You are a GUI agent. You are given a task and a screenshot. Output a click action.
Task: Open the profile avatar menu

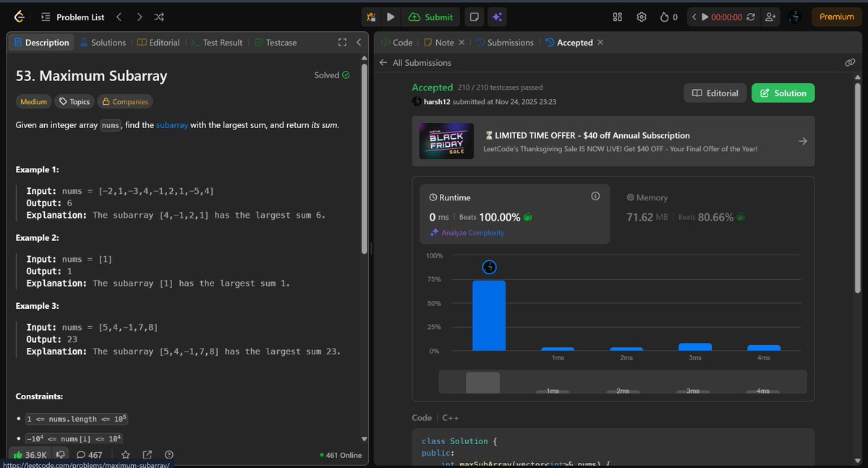794,17
